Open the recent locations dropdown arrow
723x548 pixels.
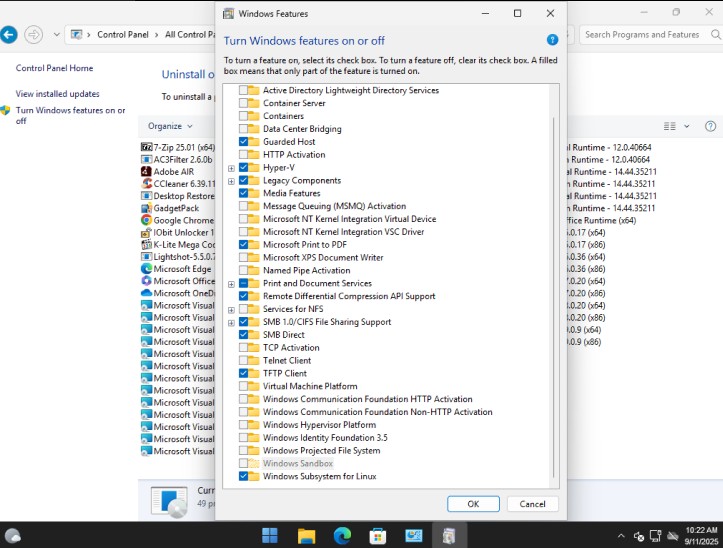(x=56, y=35)
